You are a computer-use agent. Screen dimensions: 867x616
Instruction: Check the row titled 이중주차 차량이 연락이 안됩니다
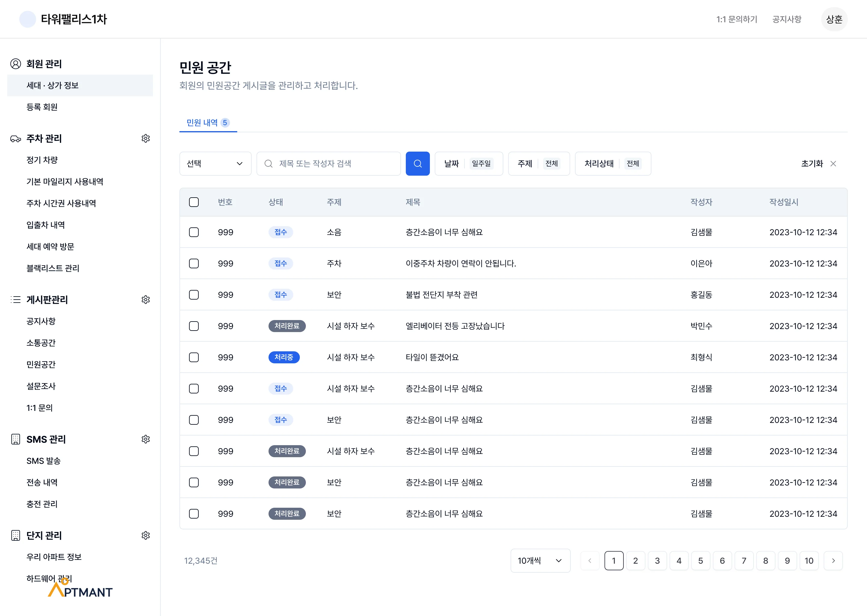pyautogui.click(x=194, y=263)
